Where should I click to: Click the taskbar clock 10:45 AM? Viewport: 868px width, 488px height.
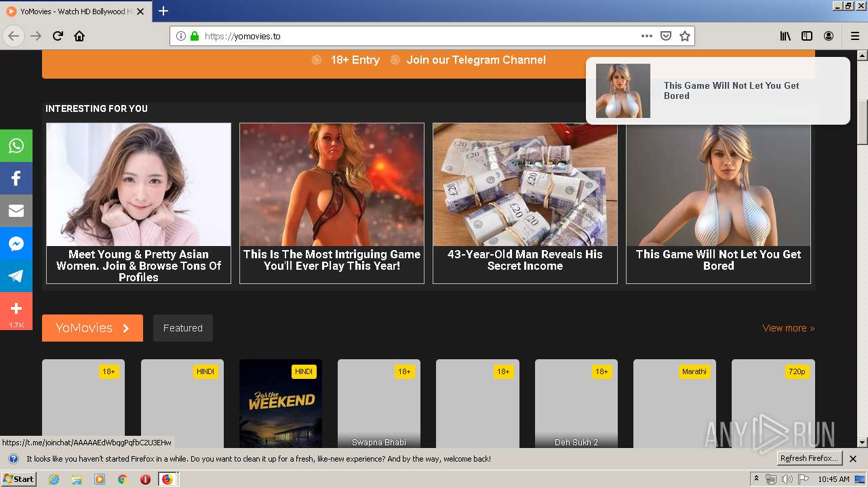(x=833, y=479)
